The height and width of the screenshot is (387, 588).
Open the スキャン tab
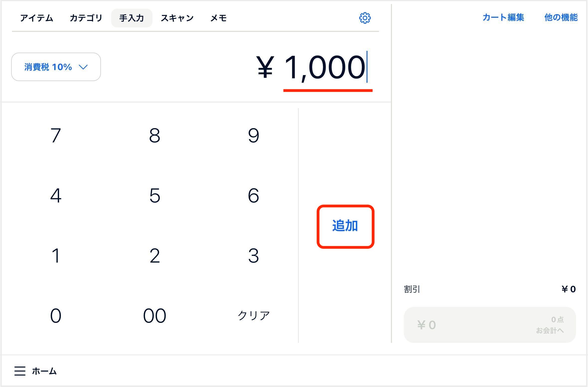tap(177, 18)
